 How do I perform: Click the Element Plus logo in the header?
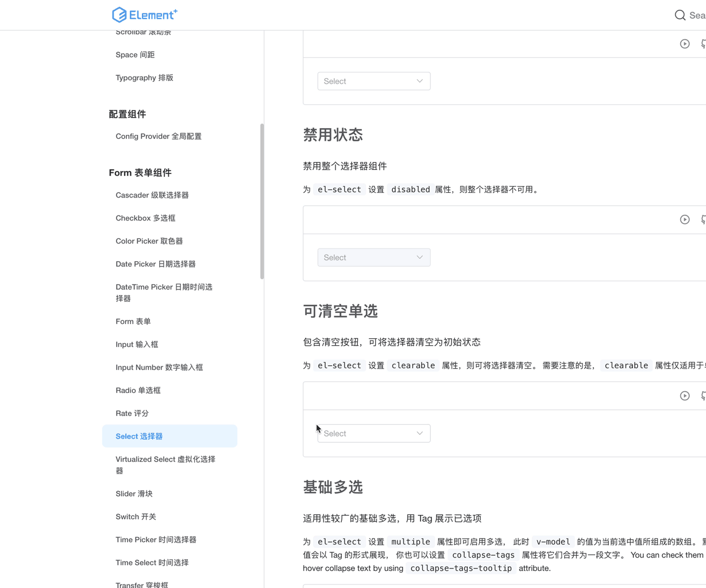tap(144, 15)
